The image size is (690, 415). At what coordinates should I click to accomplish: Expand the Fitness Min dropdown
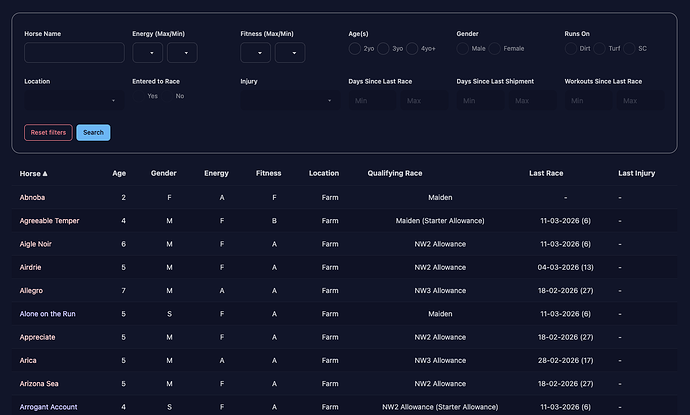tap(290, 53)
